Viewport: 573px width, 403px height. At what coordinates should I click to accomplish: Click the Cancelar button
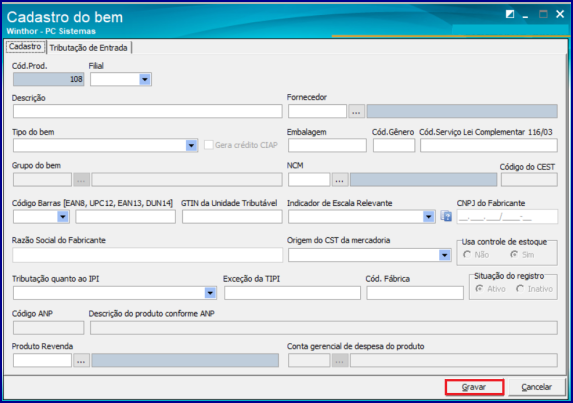click(x=536, y=387)
